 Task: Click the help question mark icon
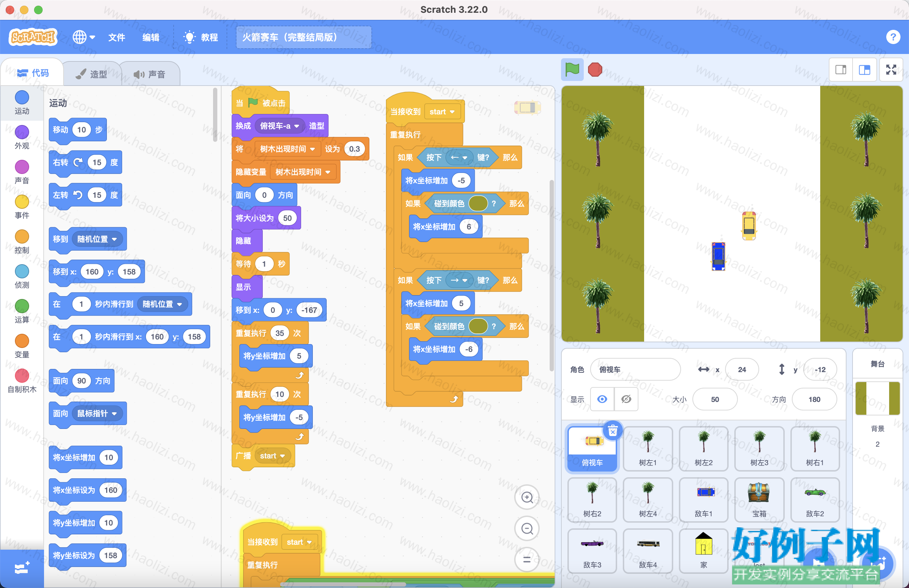893,37
